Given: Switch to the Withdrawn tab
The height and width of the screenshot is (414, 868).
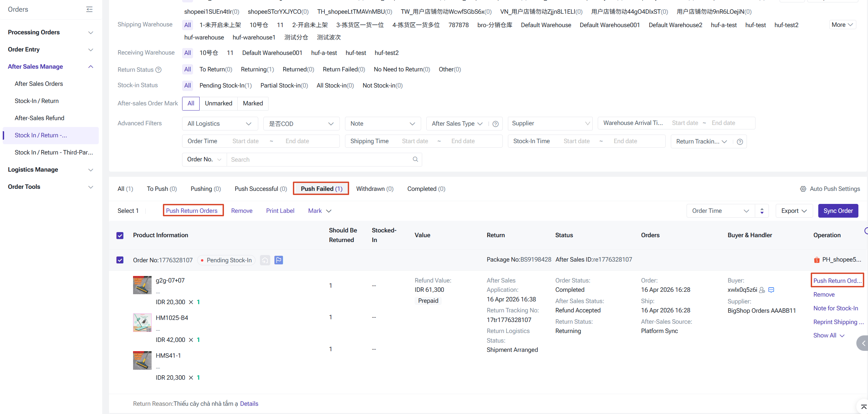Looking at the screenshot, I should [374, 189].
